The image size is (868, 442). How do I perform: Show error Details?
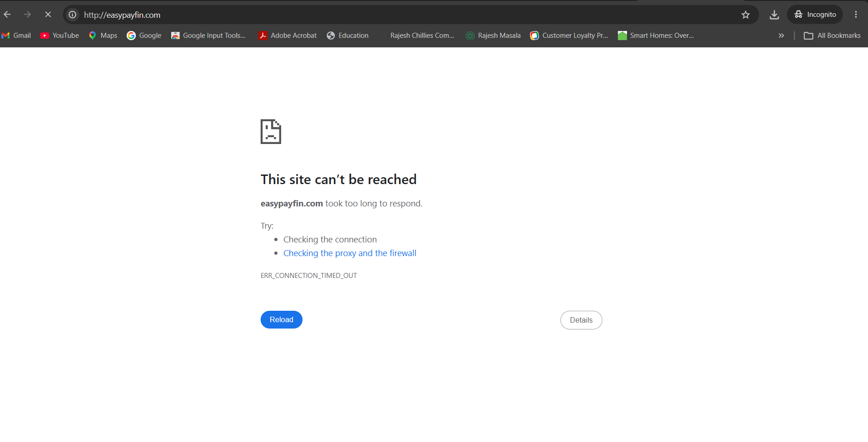pyautogui.click(x=581, y=320)
